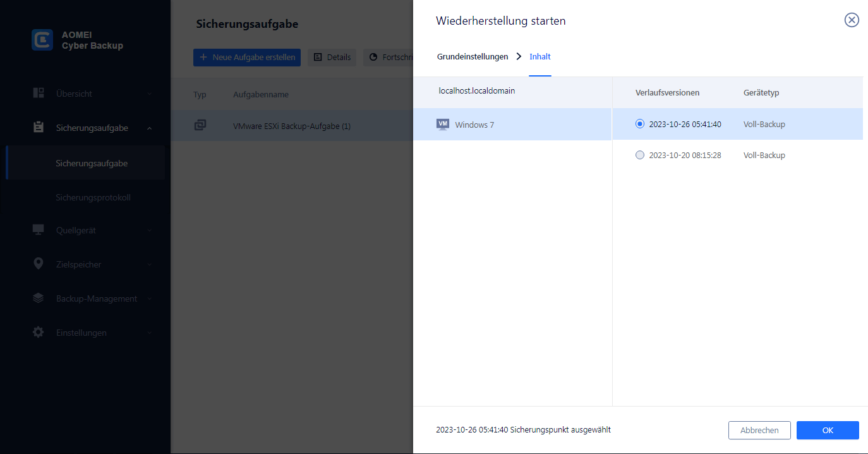Collapse the Sicherungsaufgabe menu chevron
This screenshot has height=454, width=868.
pos(150,128)
